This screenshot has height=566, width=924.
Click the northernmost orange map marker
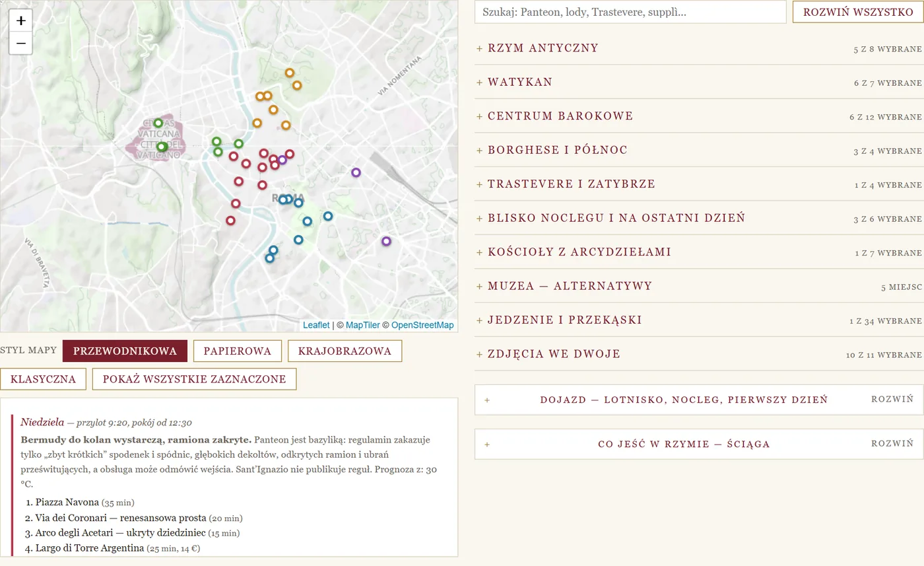tap(289, 73)
